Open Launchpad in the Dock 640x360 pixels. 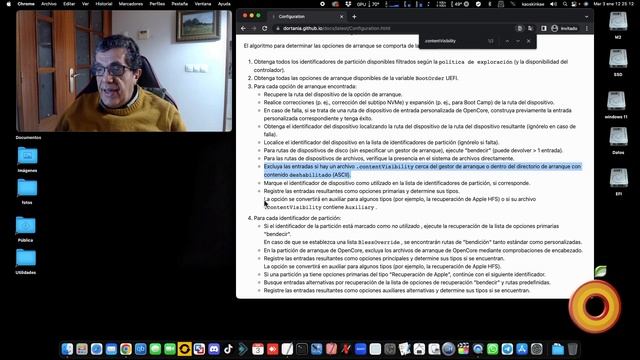point(82,349)
